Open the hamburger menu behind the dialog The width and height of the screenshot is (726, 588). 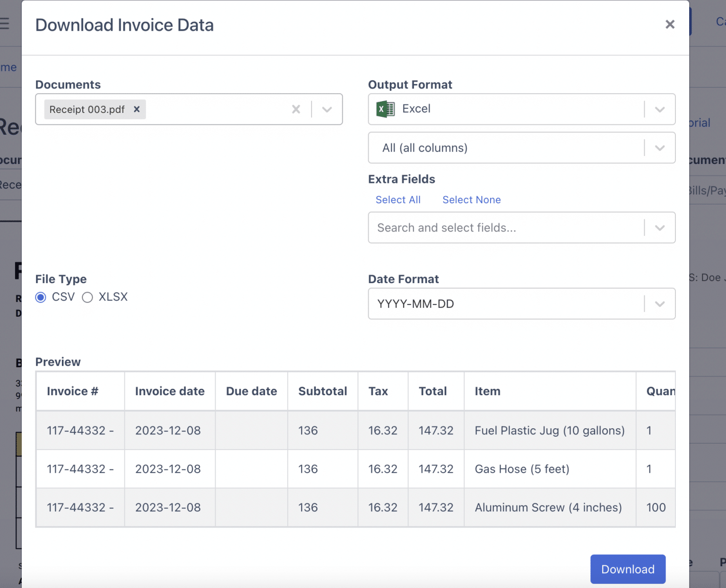pyautogui.click(x=5, y=23)
